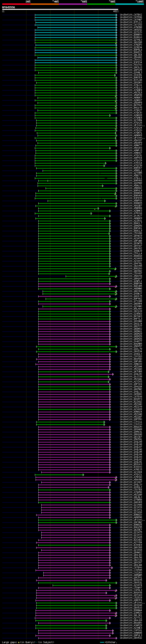Select hit label UniRef100_Q9C9N2

click(131, 522)
